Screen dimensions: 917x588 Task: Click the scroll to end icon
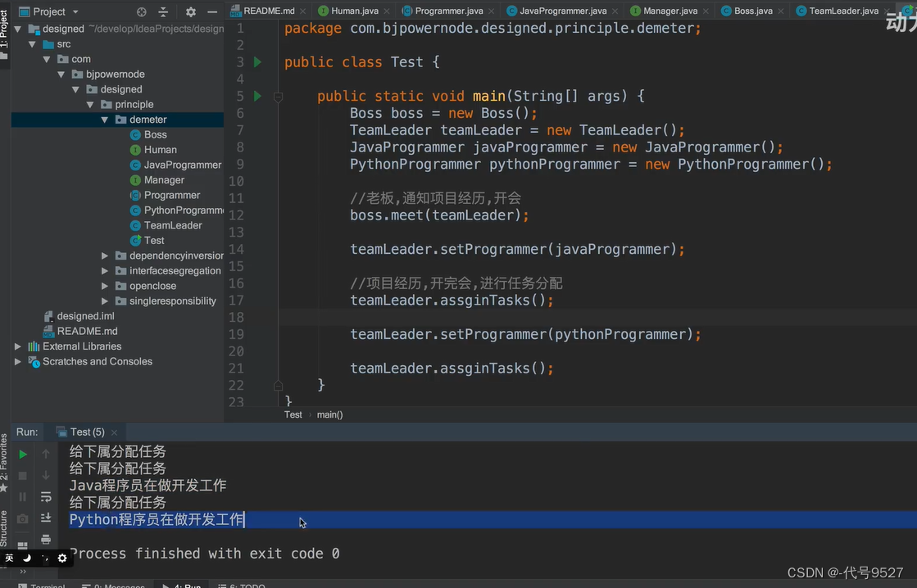(46, 518)
